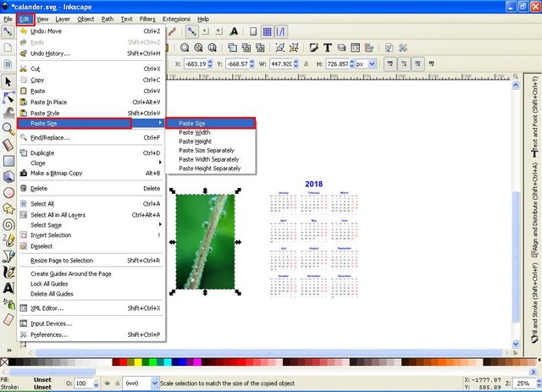This screenshot has height=392, width=542.
Task: Adjust the zoom percentage spinner
Action: (539, 383)
